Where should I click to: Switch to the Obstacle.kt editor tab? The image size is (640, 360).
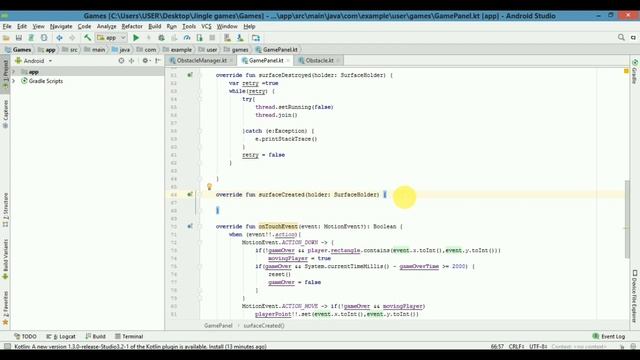[x=319, y=60]
